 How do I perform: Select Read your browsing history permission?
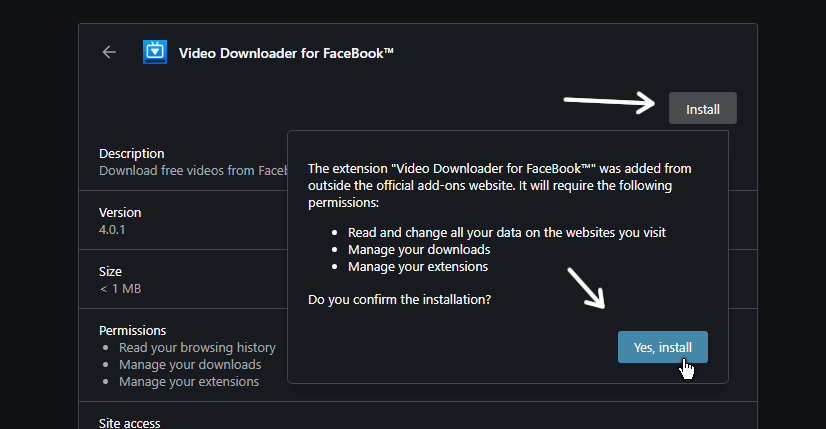197,348
